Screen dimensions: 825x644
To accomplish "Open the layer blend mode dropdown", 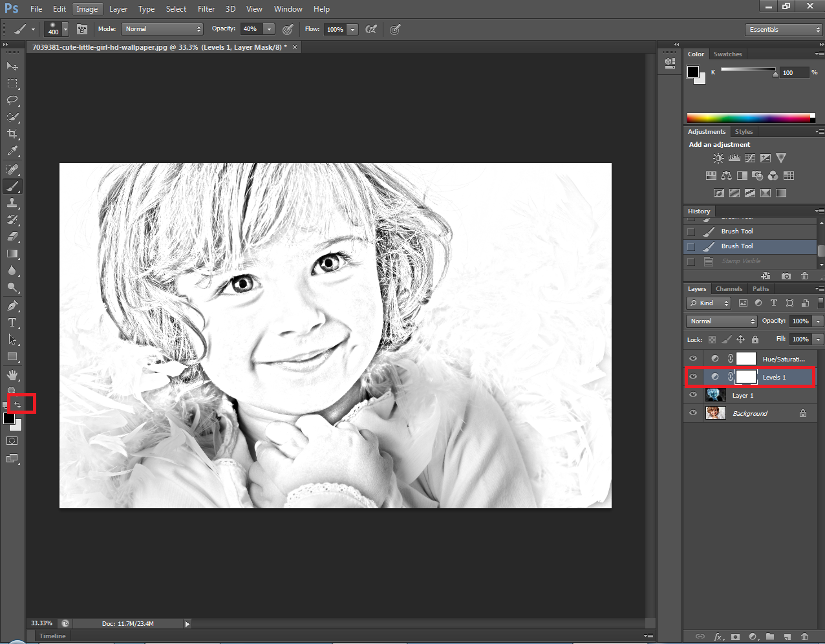I will (721, 321).
